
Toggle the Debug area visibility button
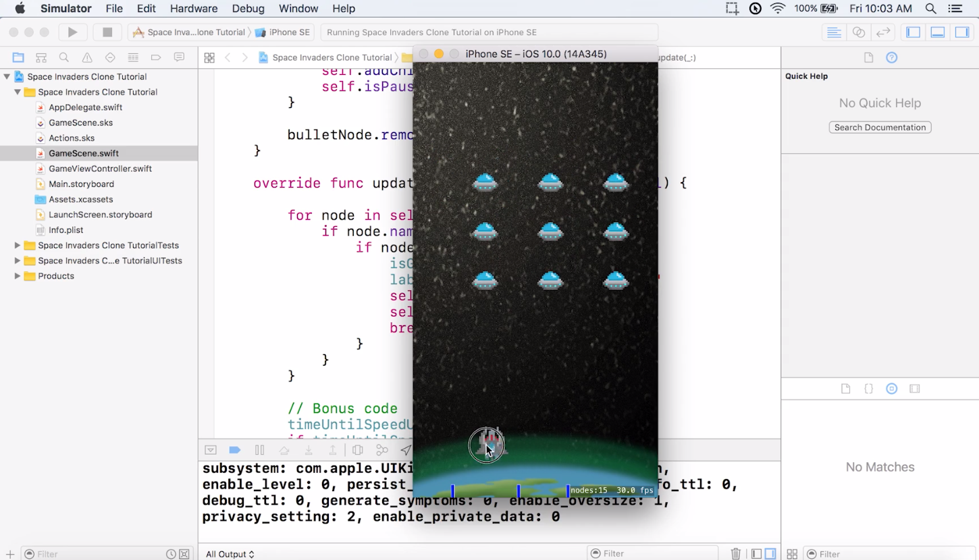(x=938, y=32)
